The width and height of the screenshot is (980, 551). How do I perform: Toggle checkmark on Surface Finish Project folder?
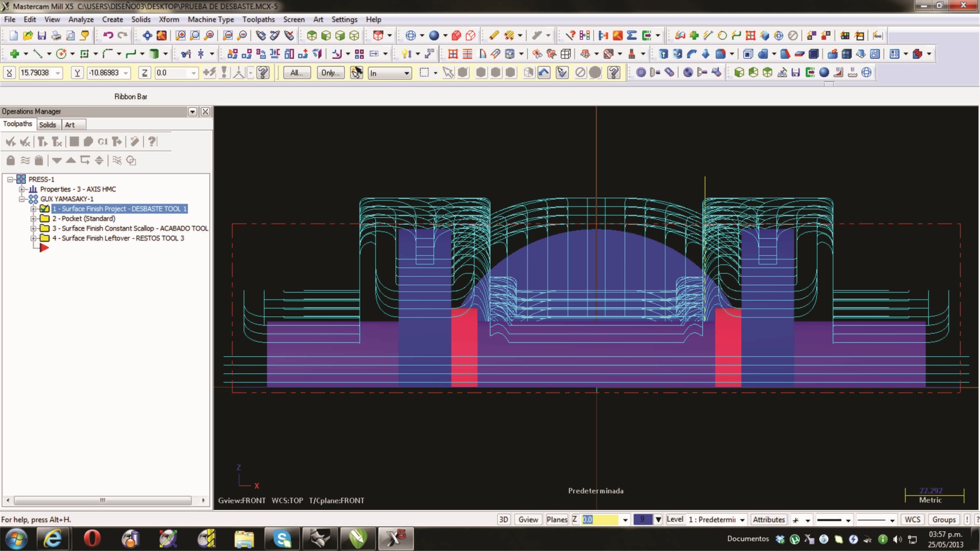pyautogui.click(x=44, y=209)
